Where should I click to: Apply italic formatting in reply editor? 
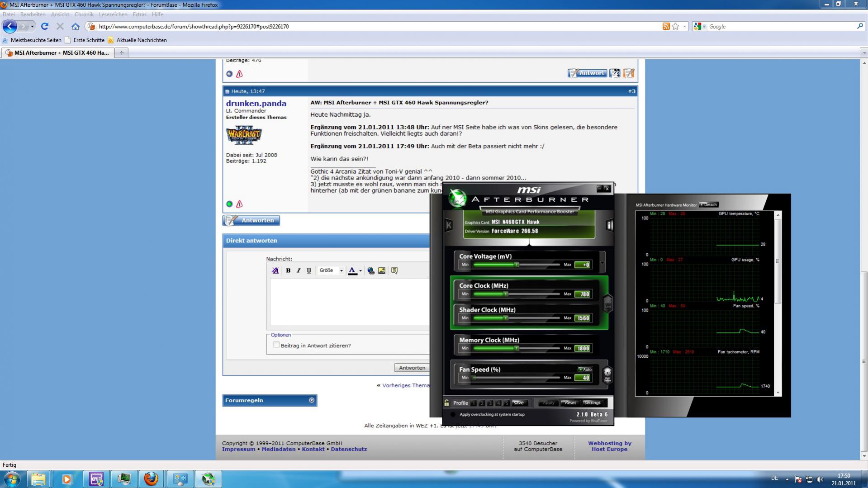(x=299, y=270)
